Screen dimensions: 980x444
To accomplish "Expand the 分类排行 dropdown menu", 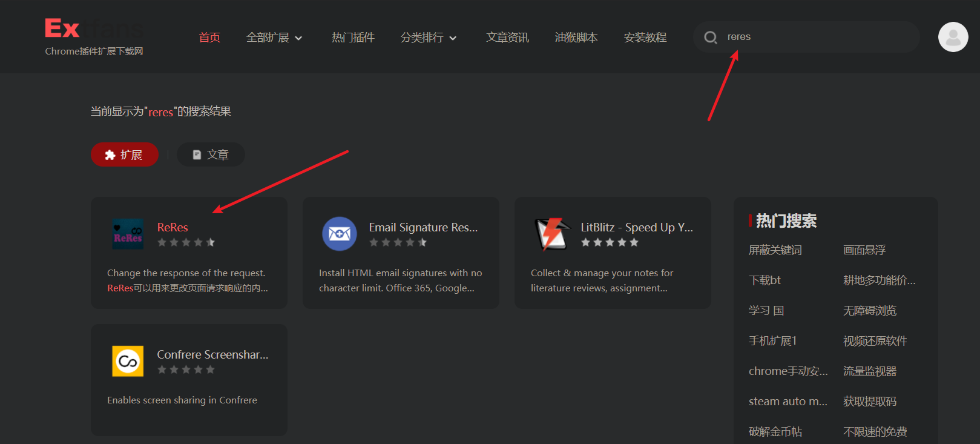I will point(429,38).
